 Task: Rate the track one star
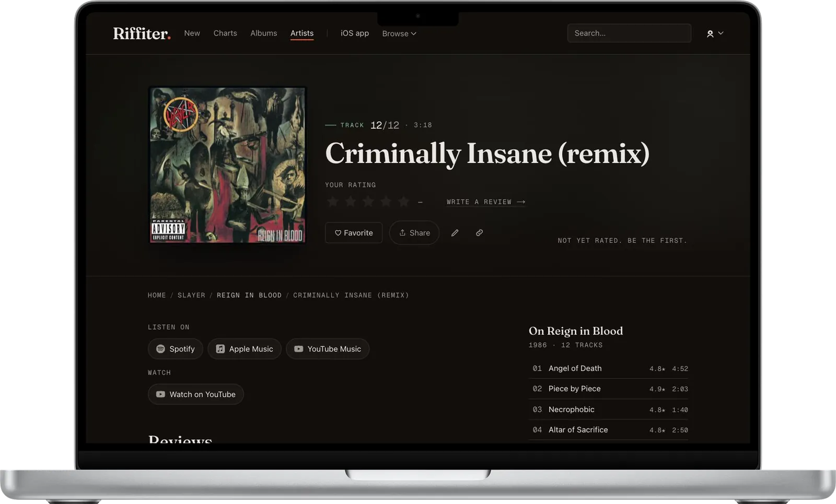(333, 202)
